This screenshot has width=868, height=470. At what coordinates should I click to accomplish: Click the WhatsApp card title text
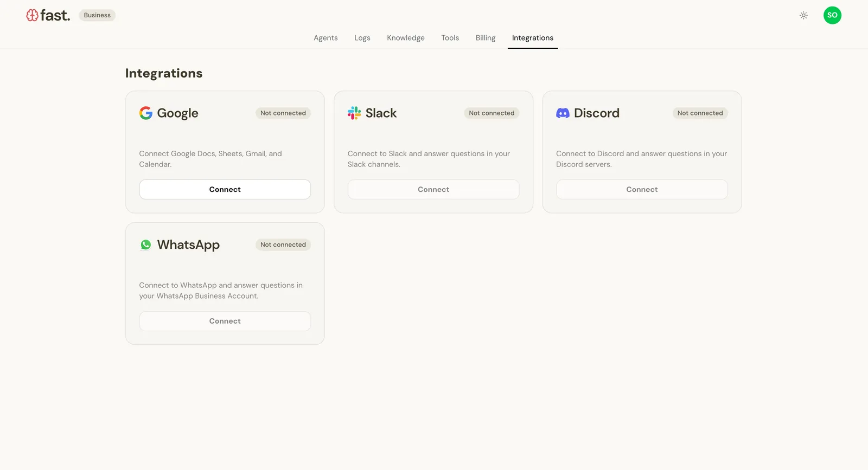[x=188, y=245]
